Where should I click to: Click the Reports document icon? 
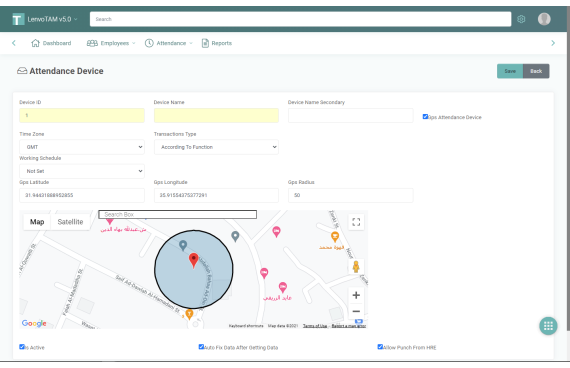(205, 43)
